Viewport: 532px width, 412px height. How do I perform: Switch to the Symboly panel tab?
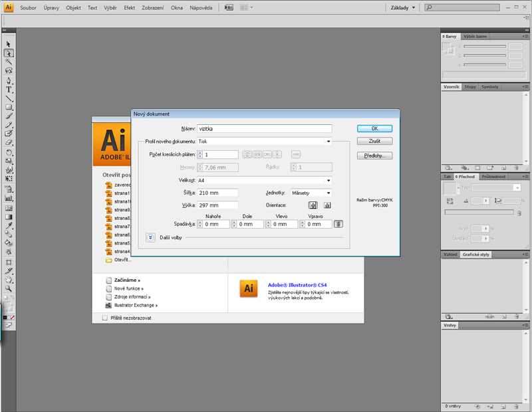coord(490,87)
